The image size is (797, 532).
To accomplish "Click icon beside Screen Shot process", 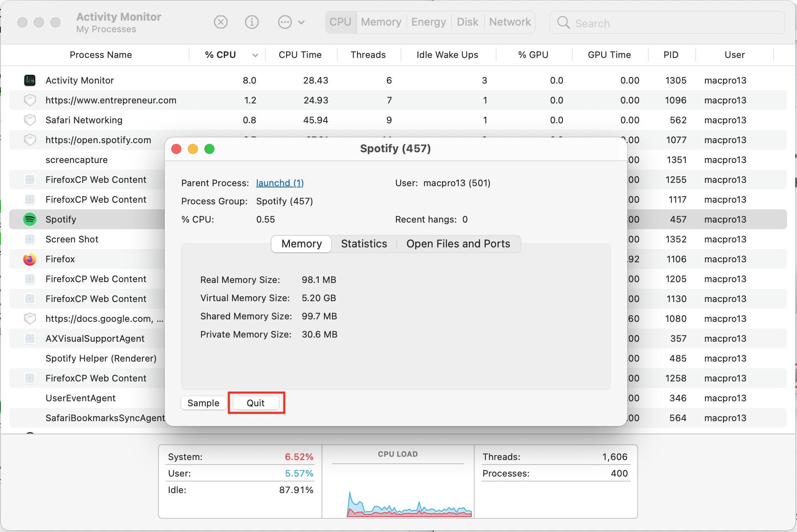I will click(30, 239).
